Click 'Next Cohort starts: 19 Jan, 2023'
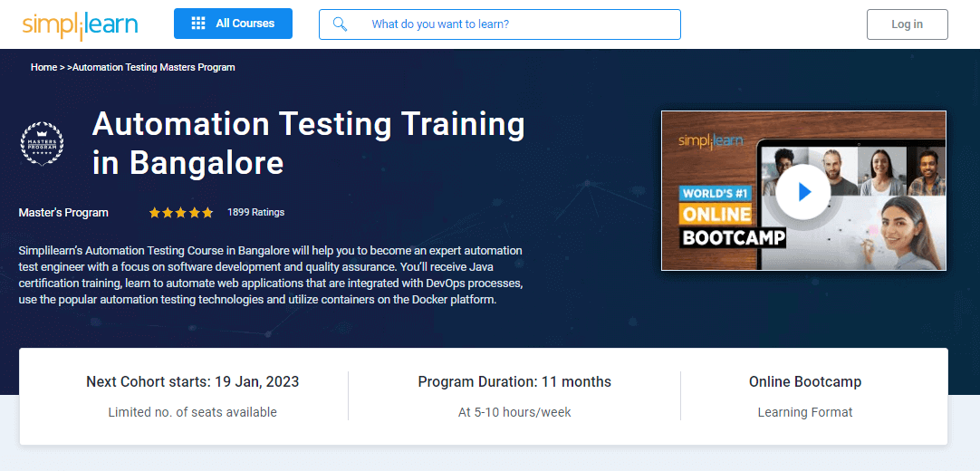 click(x=193, y=381)
